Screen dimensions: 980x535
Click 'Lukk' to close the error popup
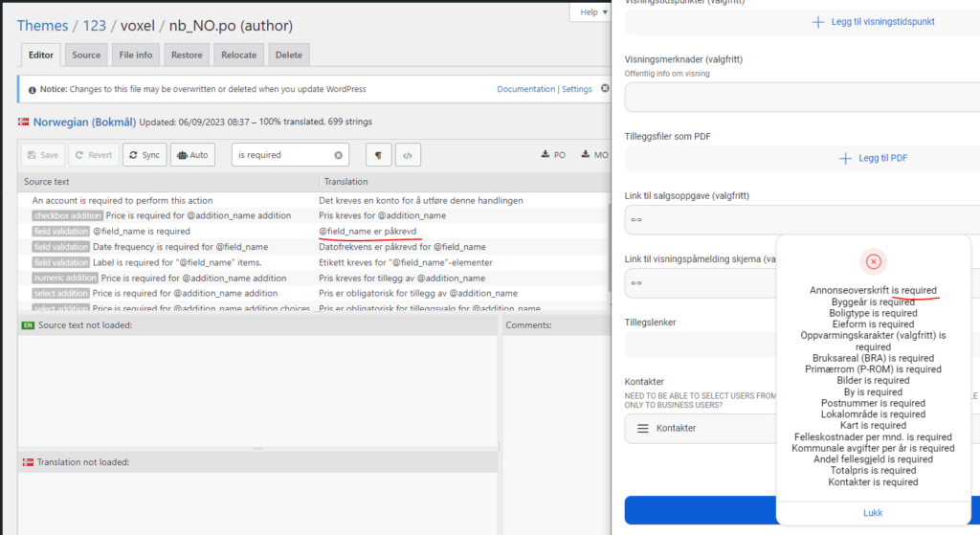[873, 512]
